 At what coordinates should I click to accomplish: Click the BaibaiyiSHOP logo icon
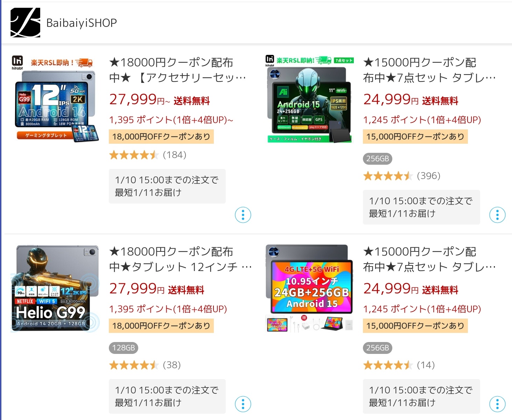point(25,22)
